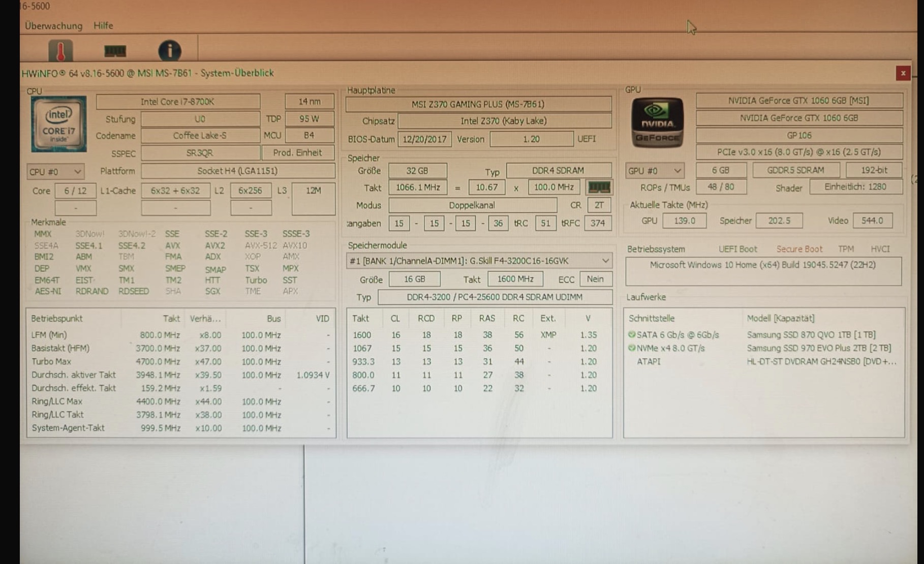Viewport: 924px width, 564px height.
Task: Select the HL-DT-ST DVDRAM GH24NSB0 drive
Action: point(821,361)
